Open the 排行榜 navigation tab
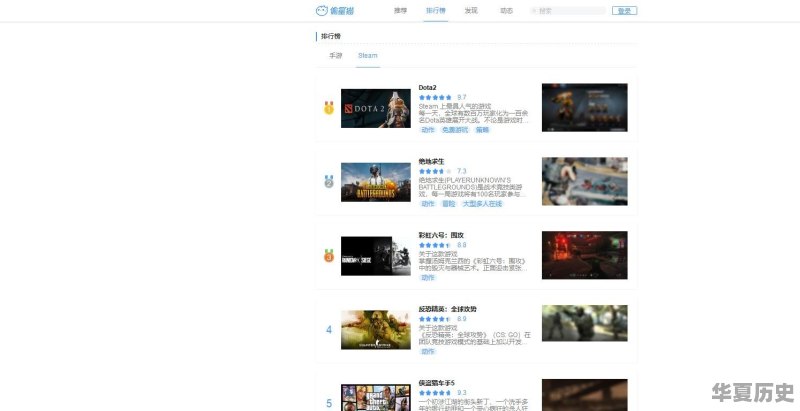The width and height of the screenshot is (800, 411). (x=436, y=11)
